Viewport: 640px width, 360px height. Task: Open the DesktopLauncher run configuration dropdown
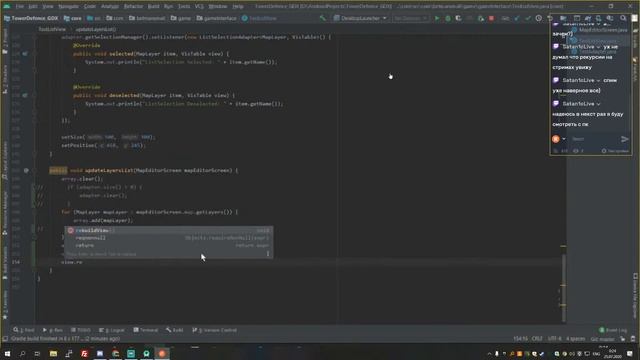pos(360,18)
